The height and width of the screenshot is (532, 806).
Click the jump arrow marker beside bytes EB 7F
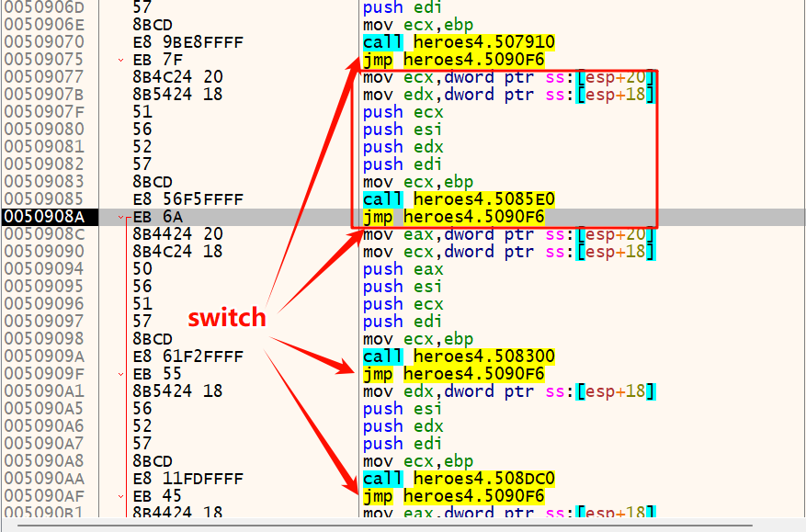click(120, 60)
